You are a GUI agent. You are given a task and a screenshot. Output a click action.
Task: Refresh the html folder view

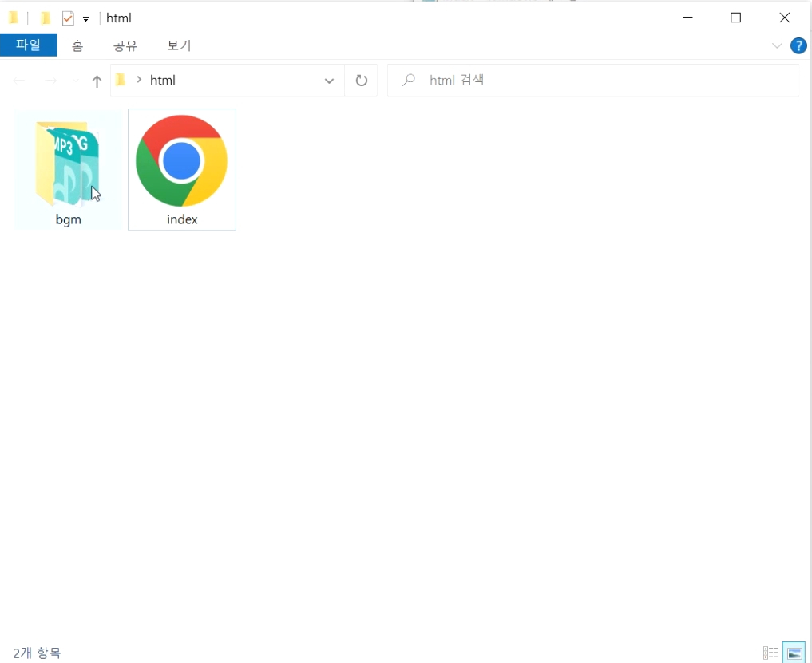(362, 81)
